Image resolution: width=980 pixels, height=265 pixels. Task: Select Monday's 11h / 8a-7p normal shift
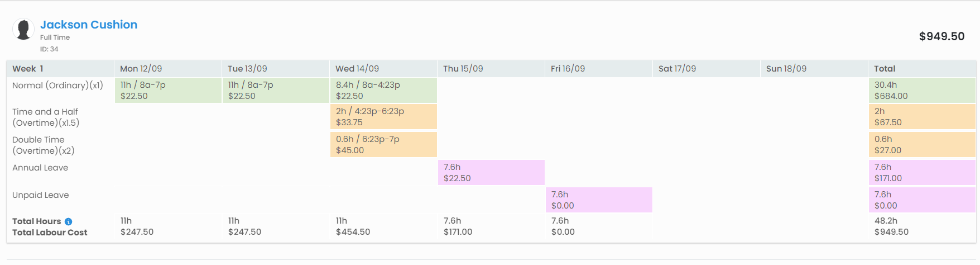pos(168,91)
